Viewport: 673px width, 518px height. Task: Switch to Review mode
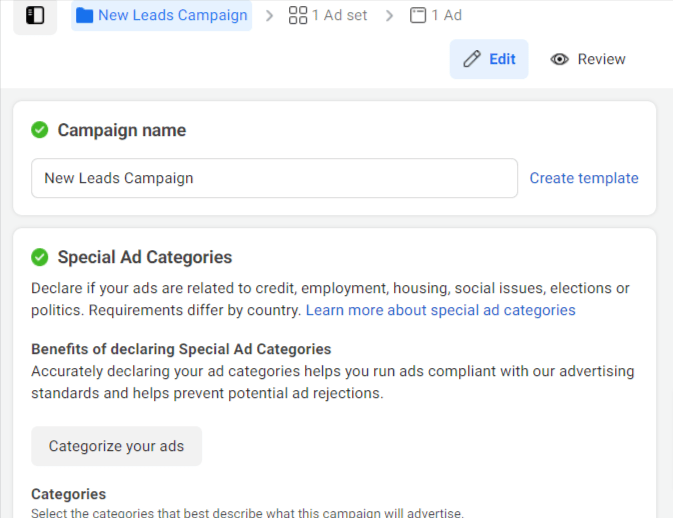point(601,59)
